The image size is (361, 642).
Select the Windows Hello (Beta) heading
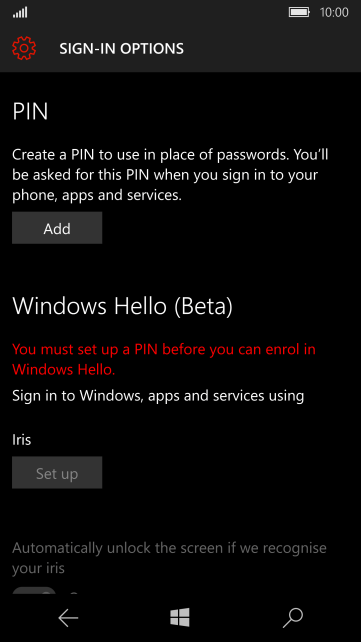[122, 306]
